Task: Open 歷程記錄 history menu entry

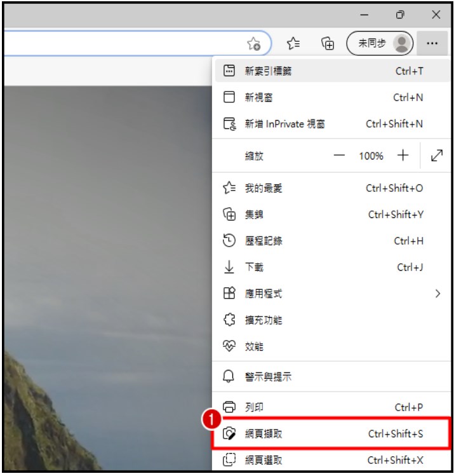Action: (332, 241)
